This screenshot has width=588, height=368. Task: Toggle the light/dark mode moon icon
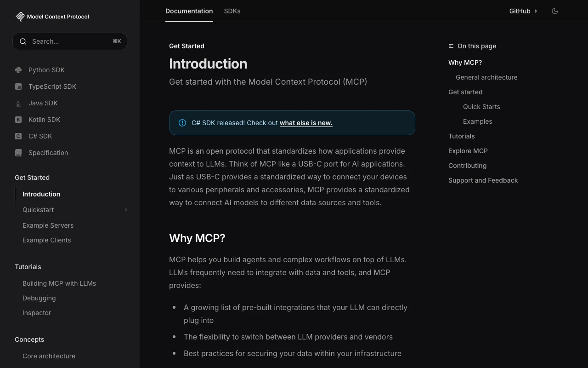point(555,11)
